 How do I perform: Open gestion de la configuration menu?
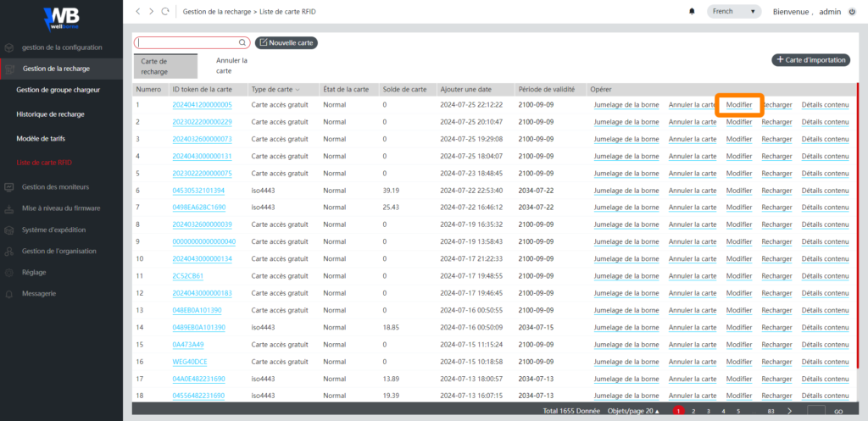(x=62, y=47)
